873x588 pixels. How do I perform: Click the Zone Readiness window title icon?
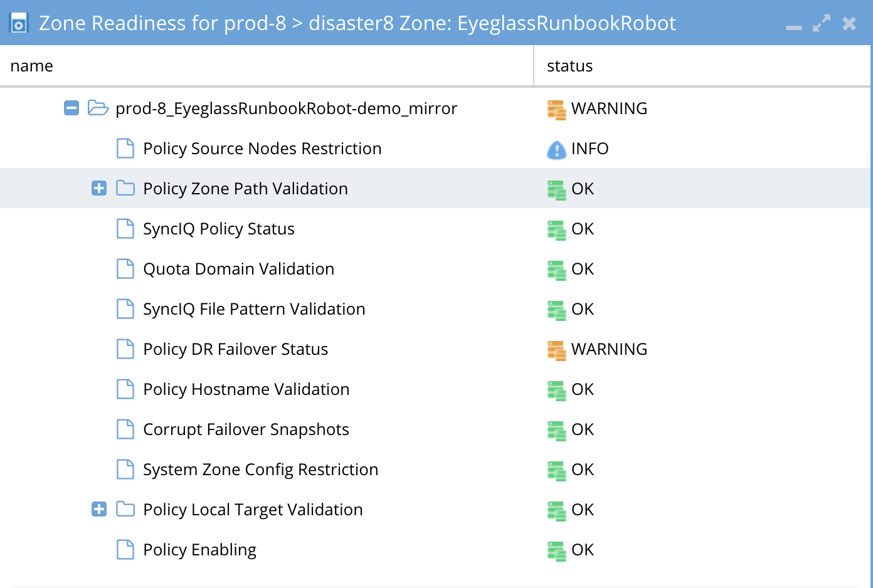[x=19, y=23]
